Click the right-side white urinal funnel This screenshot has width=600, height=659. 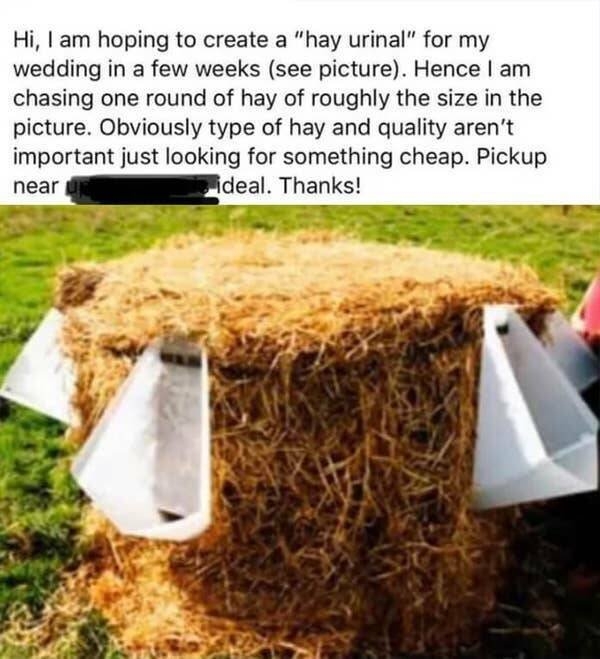pos(534,408)
